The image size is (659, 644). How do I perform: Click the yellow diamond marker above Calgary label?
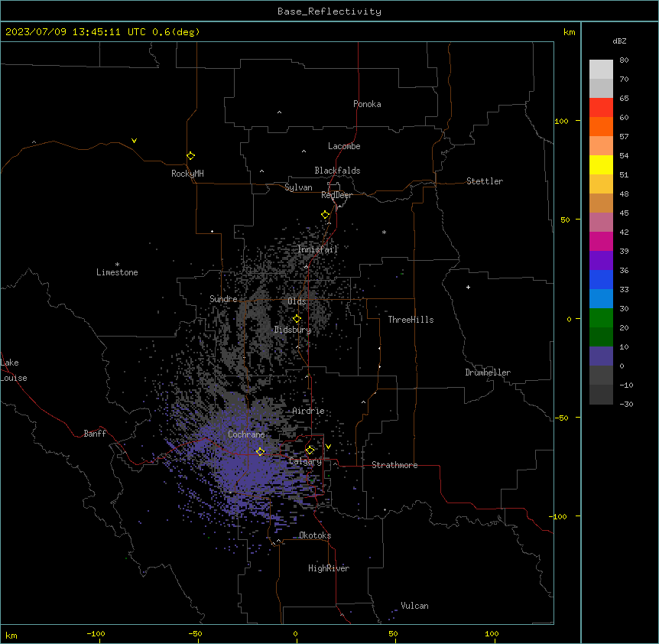[x=310, y=450]
